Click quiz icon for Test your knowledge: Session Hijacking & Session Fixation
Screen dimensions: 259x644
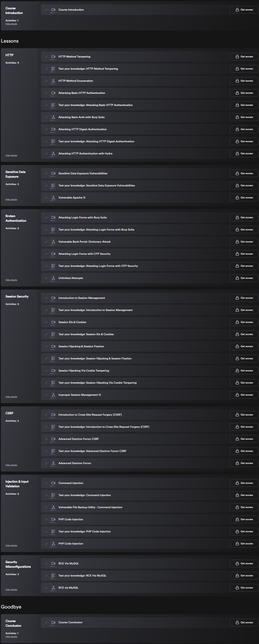(53, 359)
